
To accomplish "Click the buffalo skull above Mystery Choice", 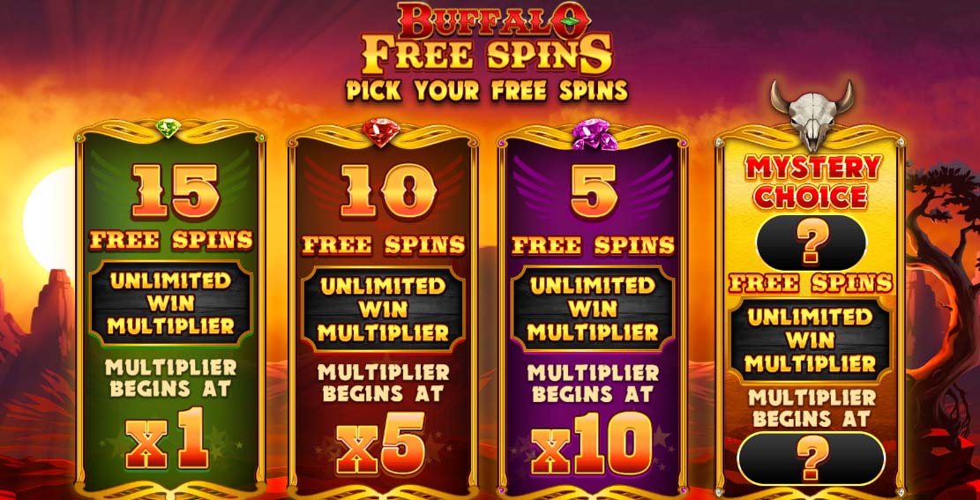I will [812, 116].
